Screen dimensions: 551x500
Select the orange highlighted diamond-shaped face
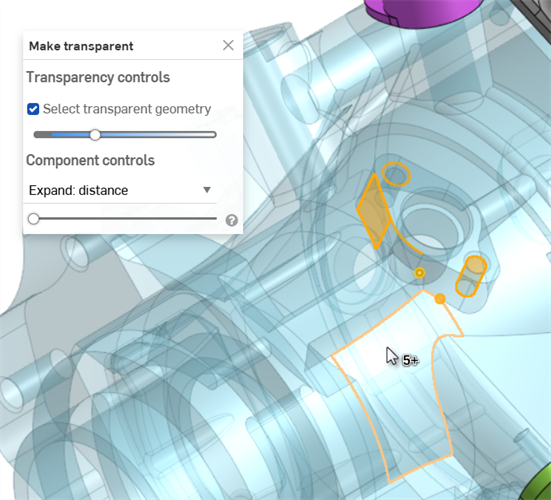coord(374,212)
